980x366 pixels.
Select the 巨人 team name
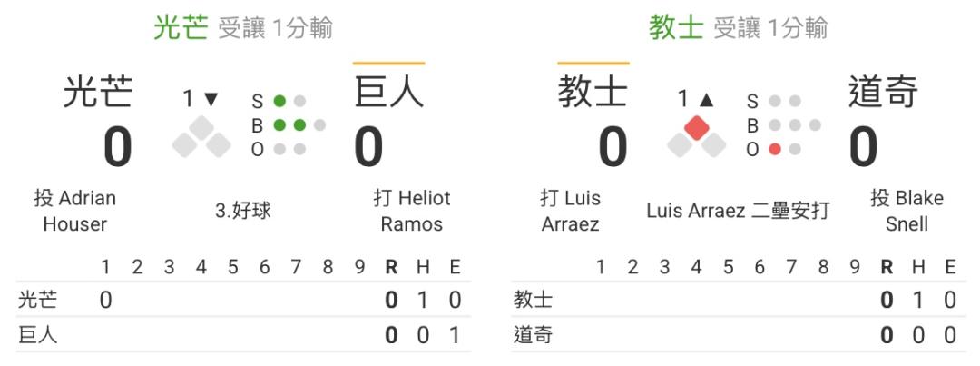(388, 93)
